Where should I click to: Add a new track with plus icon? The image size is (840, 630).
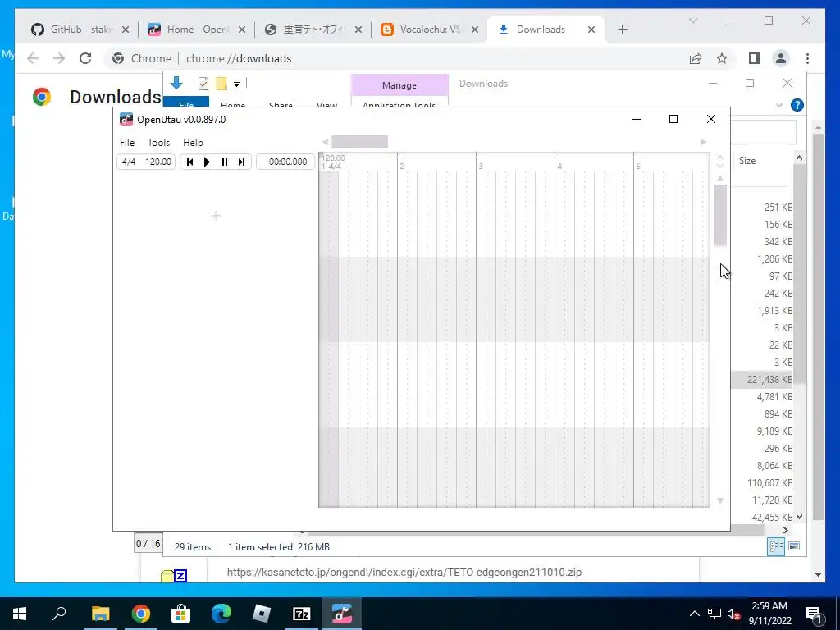click(x=216, y=216)
